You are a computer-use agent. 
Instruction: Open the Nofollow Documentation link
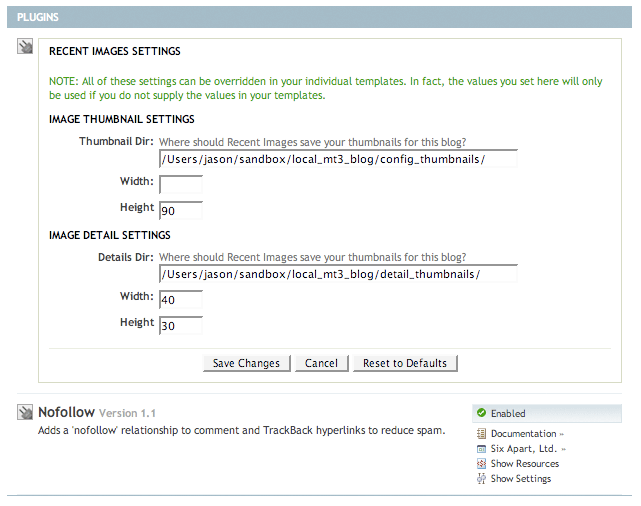click(523, 434)
